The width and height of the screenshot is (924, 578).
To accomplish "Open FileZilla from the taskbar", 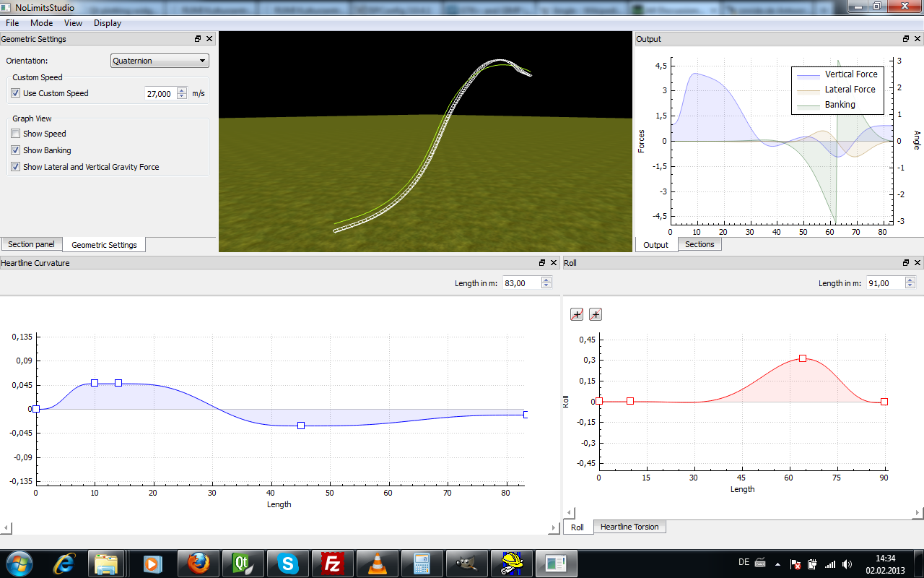I will (333, 563).
